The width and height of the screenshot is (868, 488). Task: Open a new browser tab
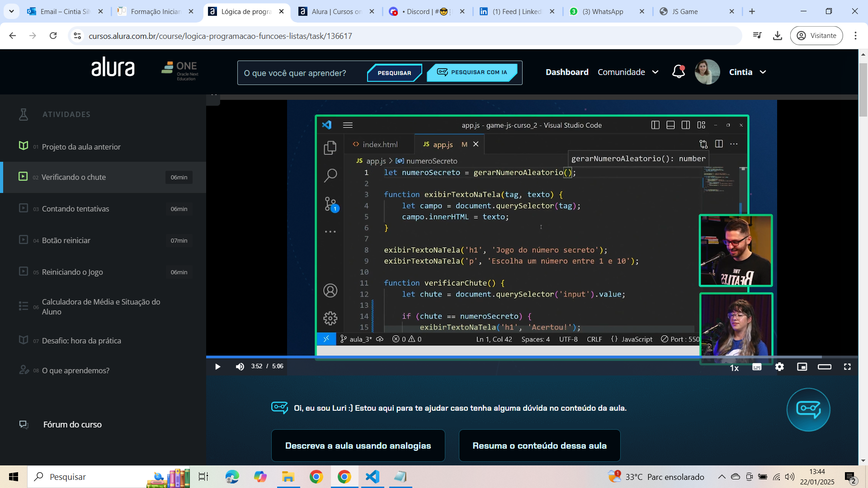tap(752, 11)
